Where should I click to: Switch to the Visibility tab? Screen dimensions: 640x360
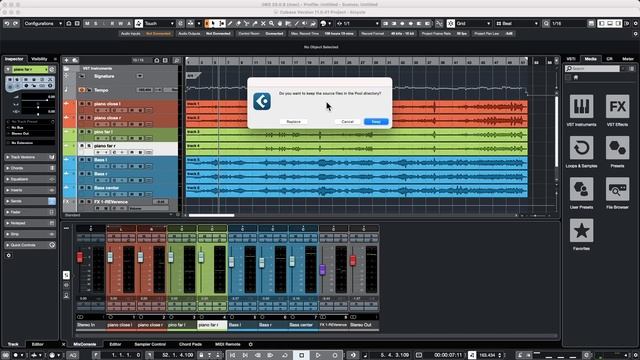pyautogui.click(x=39, y=59)
